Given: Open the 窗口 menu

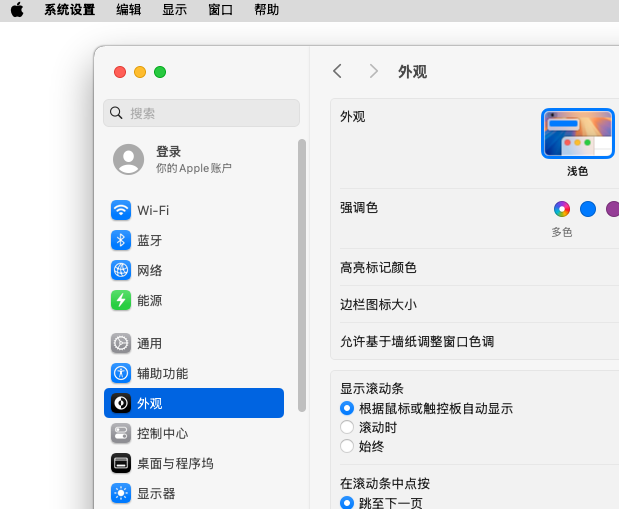Looking at the screenshot, I should click(x=221, y=9).
